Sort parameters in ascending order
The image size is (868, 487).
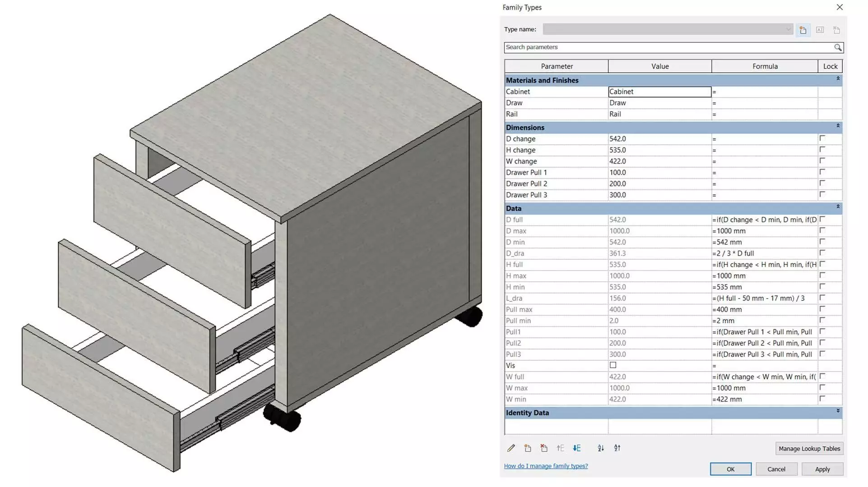(x=601, y=448)
